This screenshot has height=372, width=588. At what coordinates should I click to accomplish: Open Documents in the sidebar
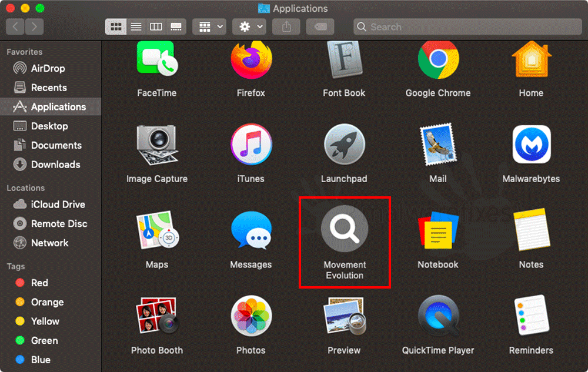click(x=51, y=145)
